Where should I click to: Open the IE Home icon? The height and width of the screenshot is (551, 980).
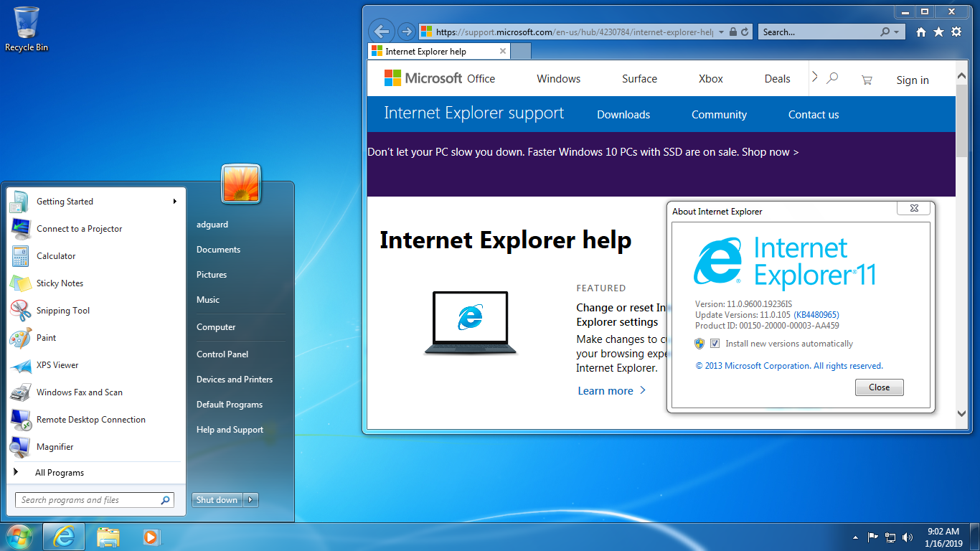tap(921, 32)
